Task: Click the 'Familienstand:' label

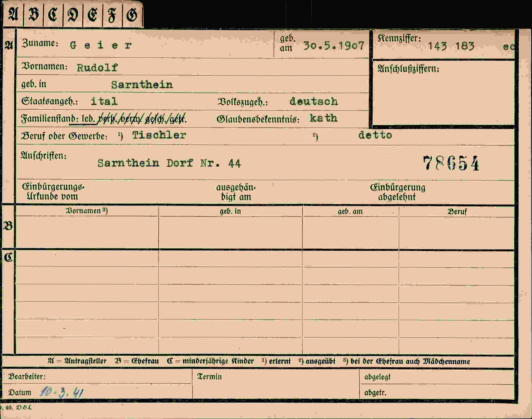Action: point(50,119)
